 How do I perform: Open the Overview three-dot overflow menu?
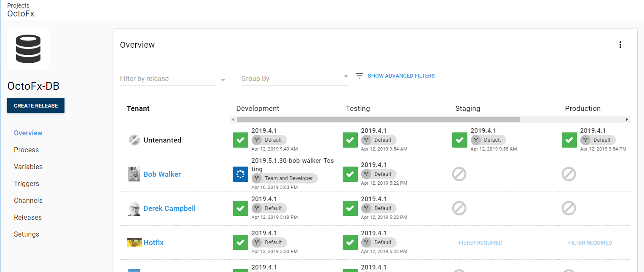(620, 45)
